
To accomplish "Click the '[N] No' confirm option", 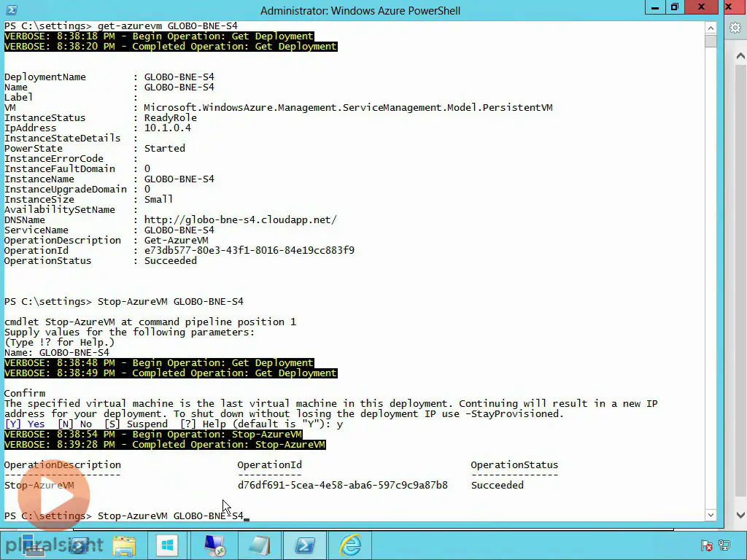I will point(74,424).
